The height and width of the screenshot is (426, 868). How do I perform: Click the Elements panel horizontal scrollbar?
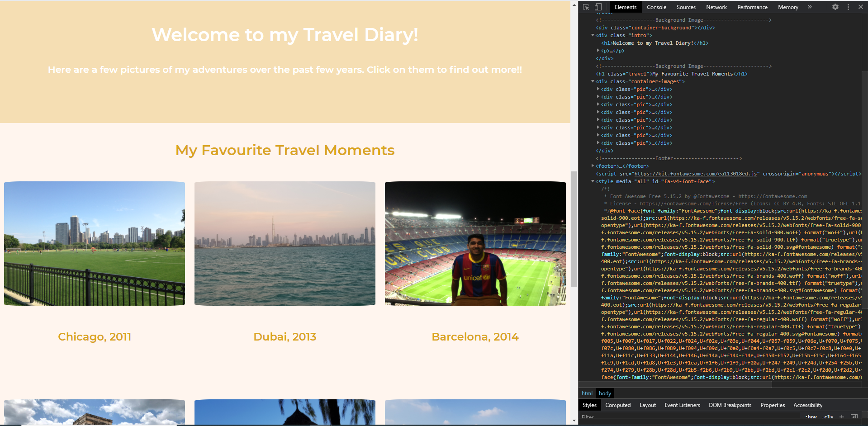point(676,384)
